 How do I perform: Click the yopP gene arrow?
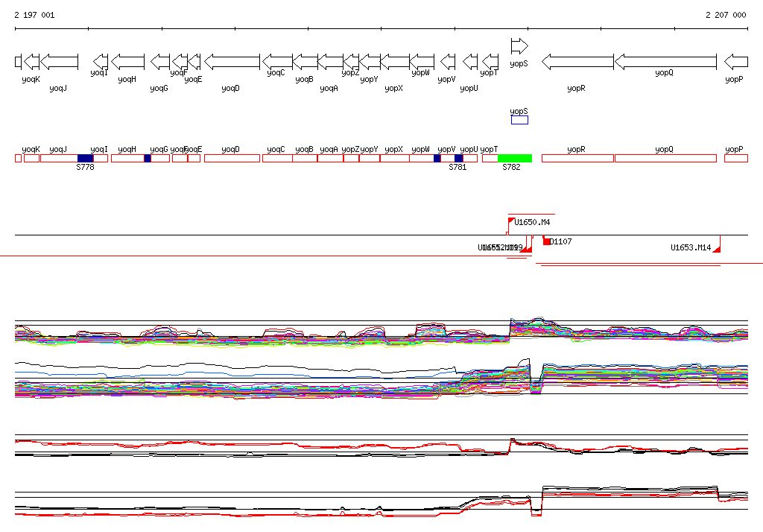735,62
